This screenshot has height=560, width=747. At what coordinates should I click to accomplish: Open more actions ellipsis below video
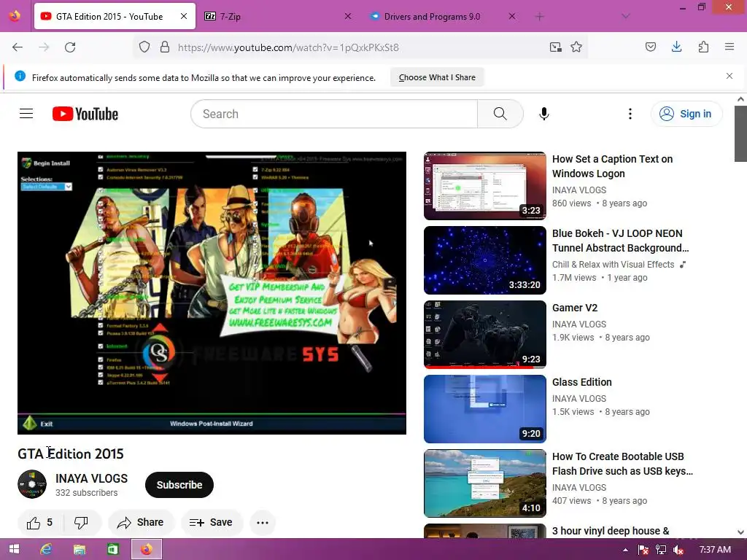pos(263,523)
